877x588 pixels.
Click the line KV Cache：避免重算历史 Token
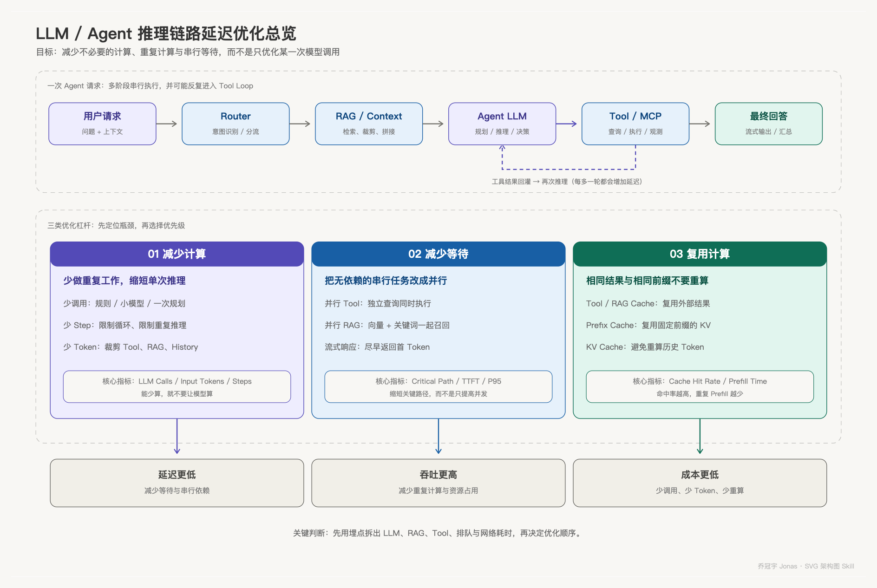click(645, 347)
